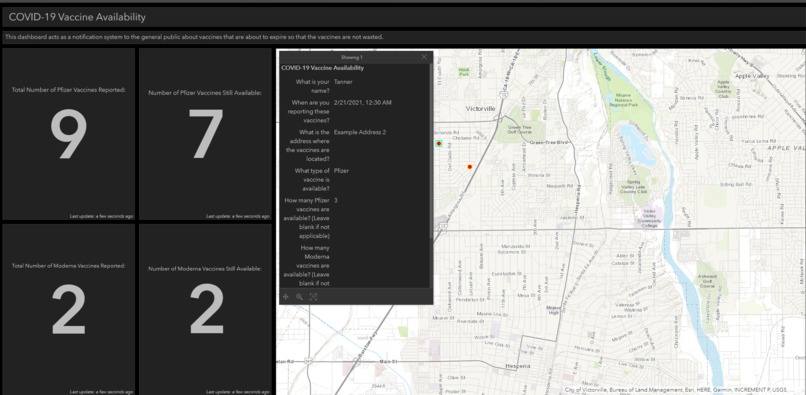Click the Total Pfizer Vaccines Reported value 9
Viewport: 806px width, 395px height.
68,134
